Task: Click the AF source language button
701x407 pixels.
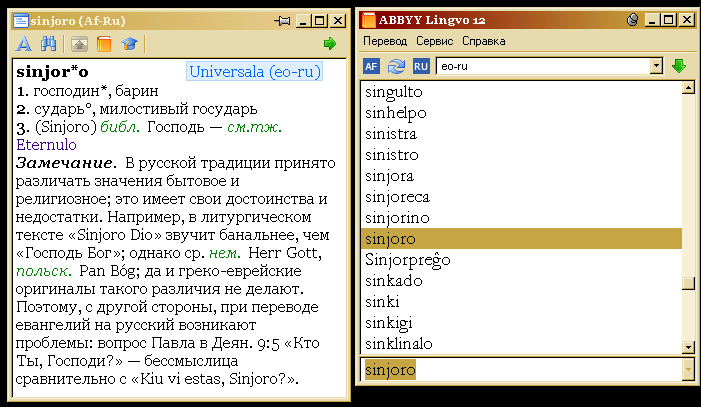Action: tap(371, 66)
